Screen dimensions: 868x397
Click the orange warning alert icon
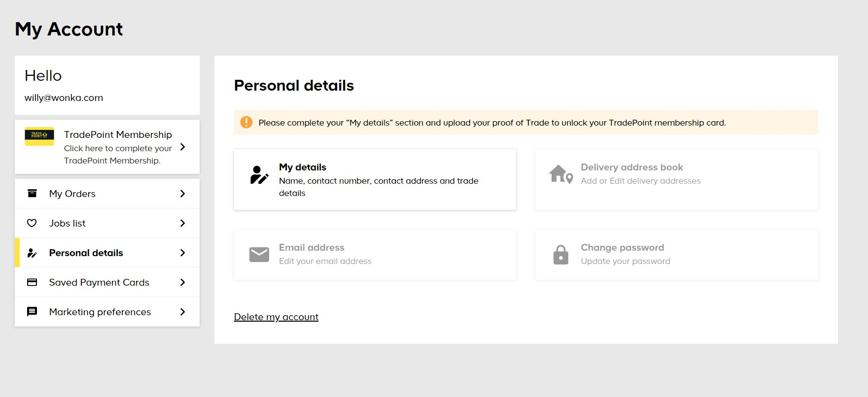point(246,122)
